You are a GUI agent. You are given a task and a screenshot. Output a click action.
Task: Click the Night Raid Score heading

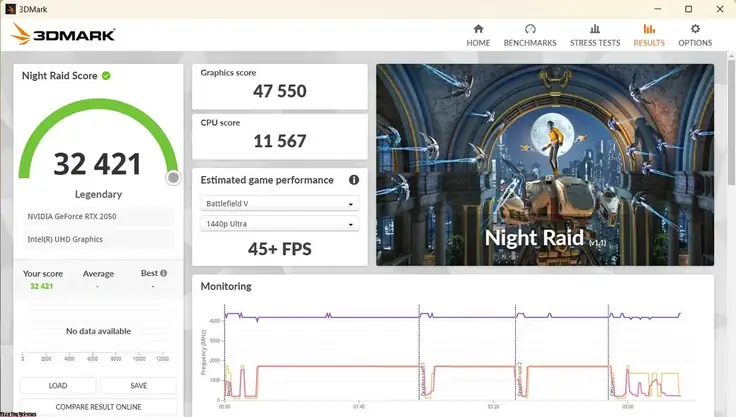tap(60, 76)
